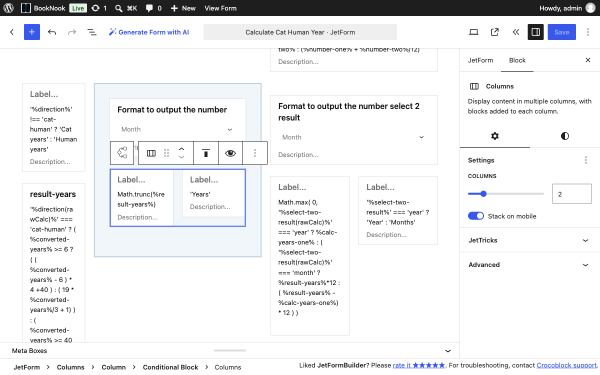Click the Live status badge
The image size is (600, 375).
click(x=78, y=8)
